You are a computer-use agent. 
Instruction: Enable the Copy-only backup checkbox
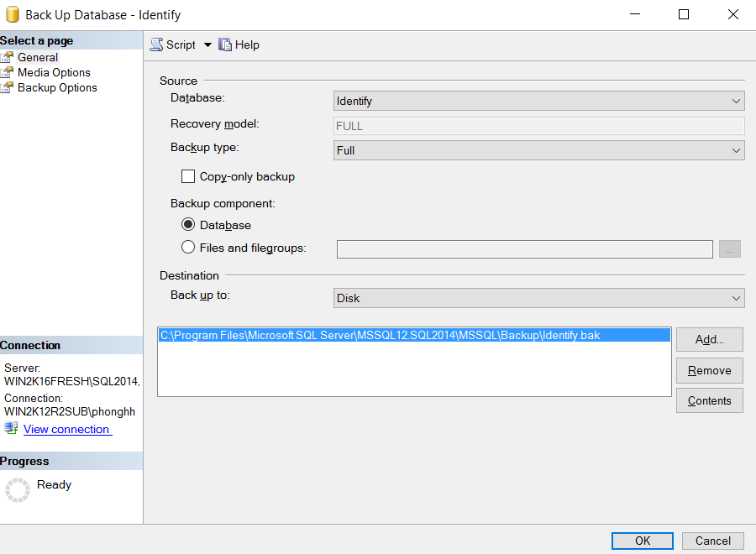pos(188,177)
